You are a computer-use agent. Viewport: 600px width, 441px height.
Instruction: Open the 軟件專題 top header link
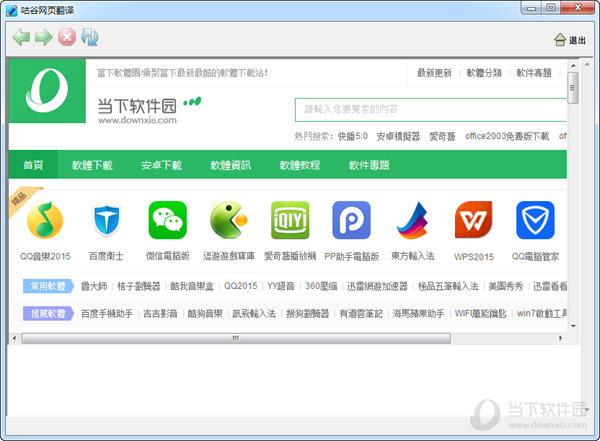point(534,73)
